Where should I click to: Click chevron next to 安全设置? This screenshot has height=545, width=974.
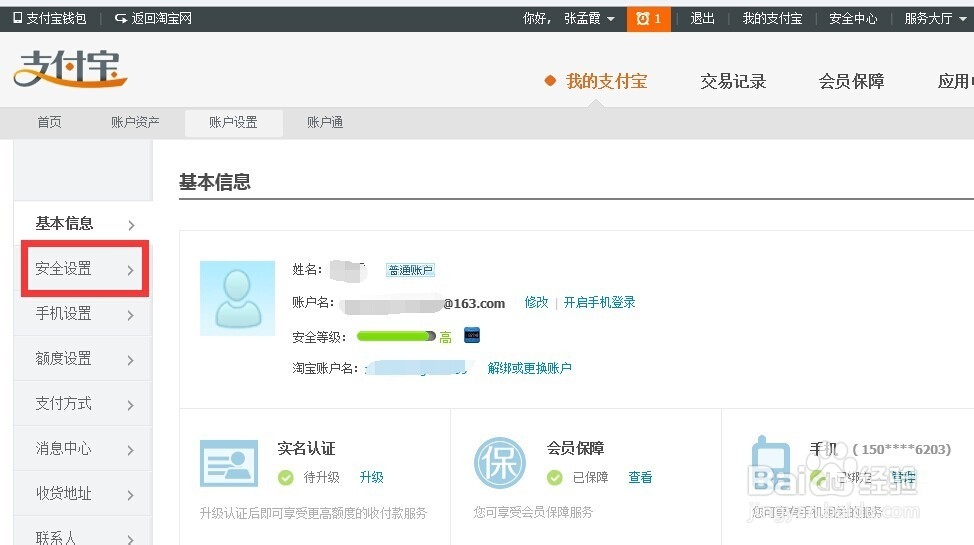tap(130, 270)
